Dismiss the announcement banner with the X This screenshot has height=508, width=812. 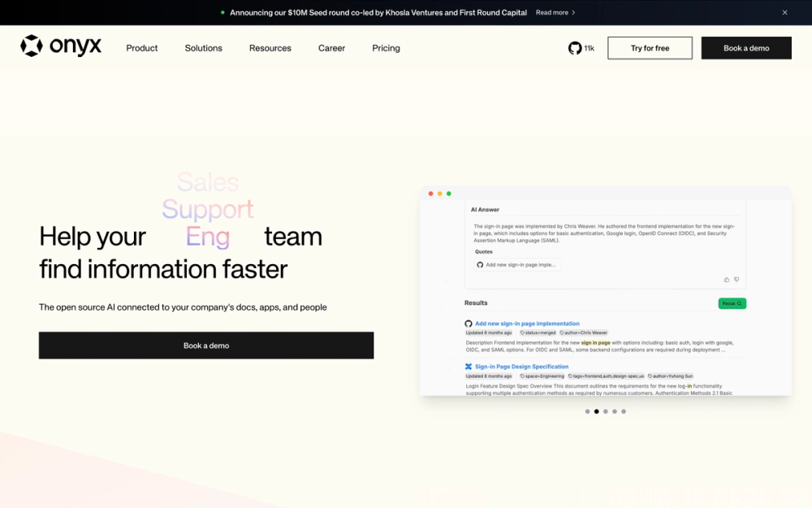pyautogui.click(x=784, y=12)
